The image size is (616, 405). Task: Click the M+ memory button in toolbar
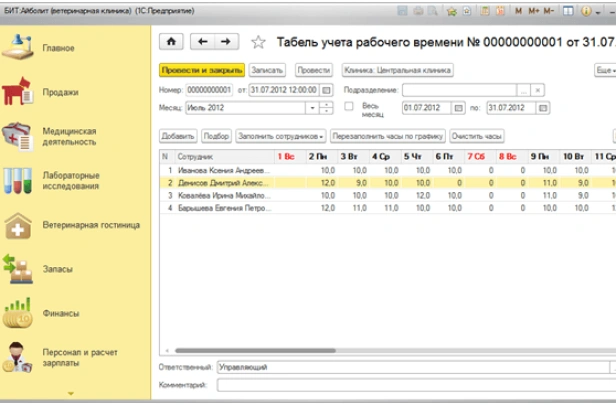coord(534,8)
